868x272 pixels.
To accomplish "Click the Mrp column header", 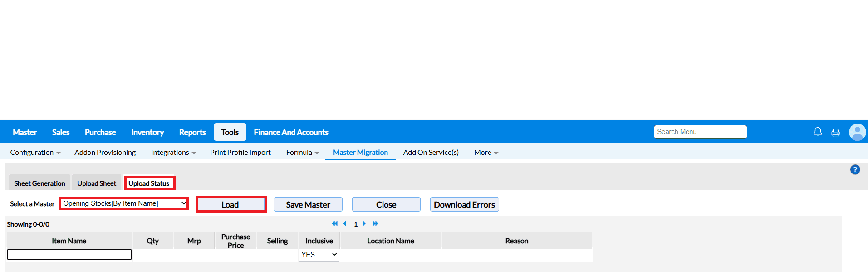I will click(194, 241).
